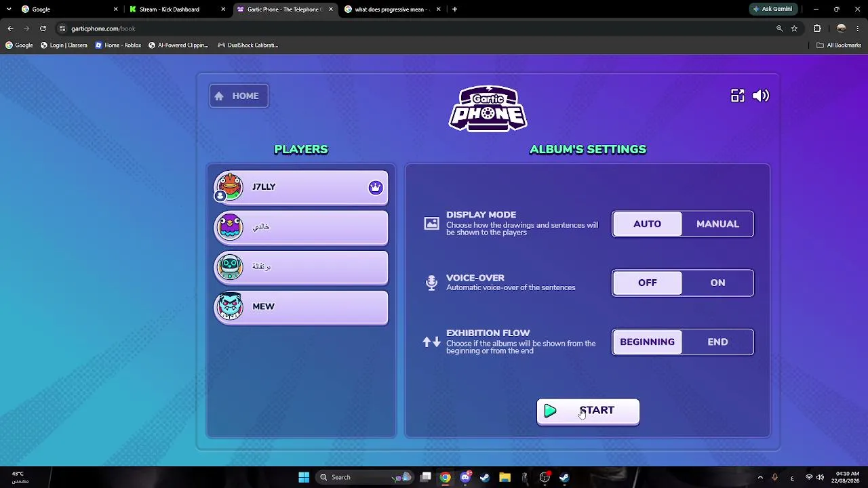Open the AI-Powered Clipping bookmark
This screenshot has width=868, height=488.
[178, 45]
